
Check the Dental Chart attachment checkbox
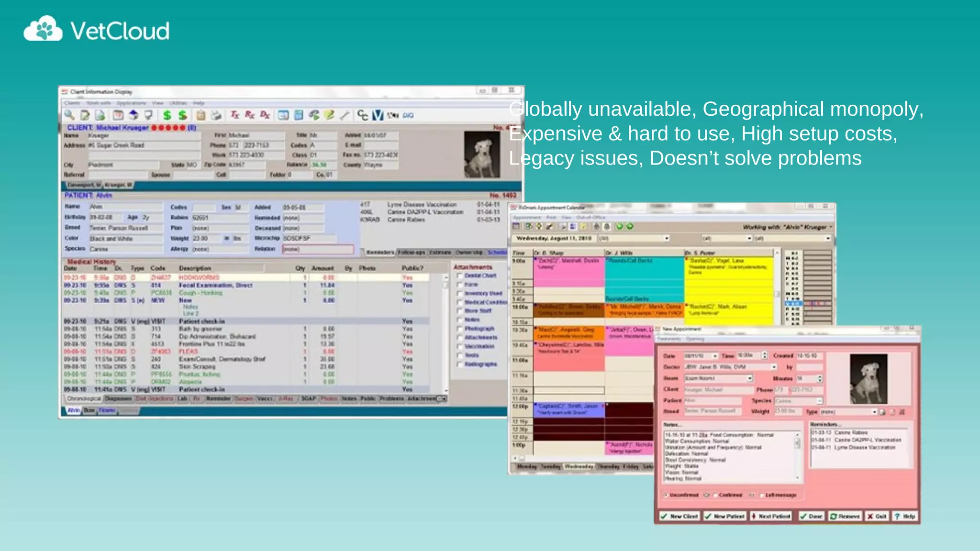pyautogui.click(x=459, y=276)
